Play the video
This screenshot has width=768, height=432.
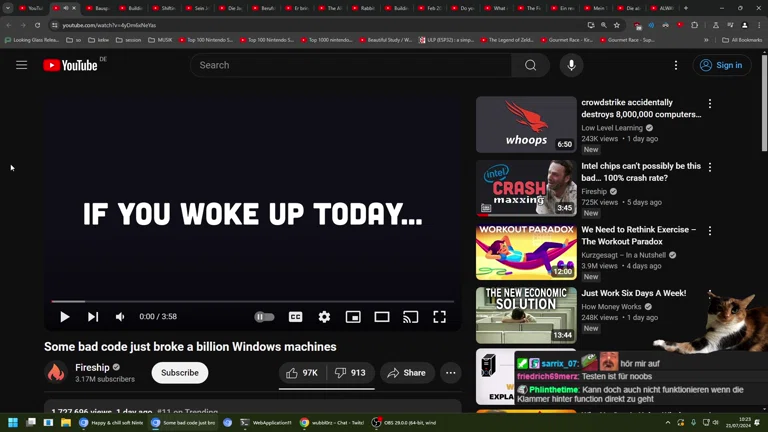coord(64,317)
